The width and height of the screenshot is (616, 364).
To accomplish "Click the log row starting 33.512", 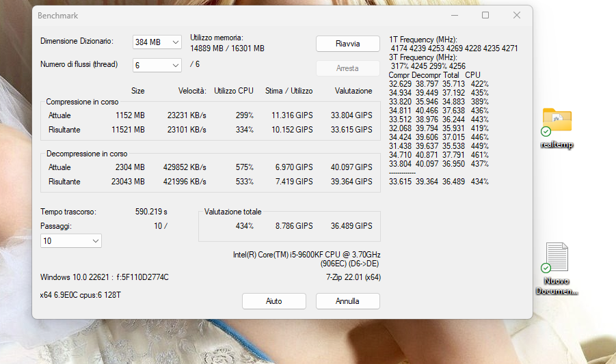I will 439,120.
